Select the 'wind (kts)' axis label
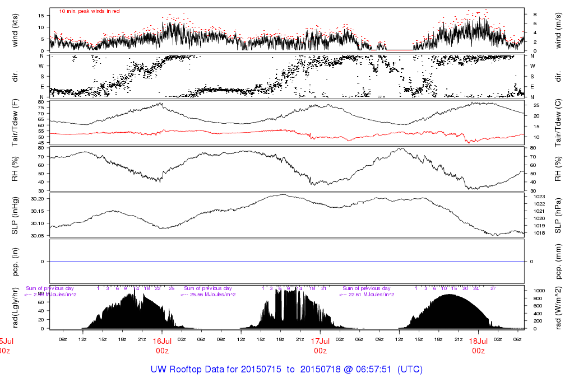574x392 pixels. (x=15, y=30)
